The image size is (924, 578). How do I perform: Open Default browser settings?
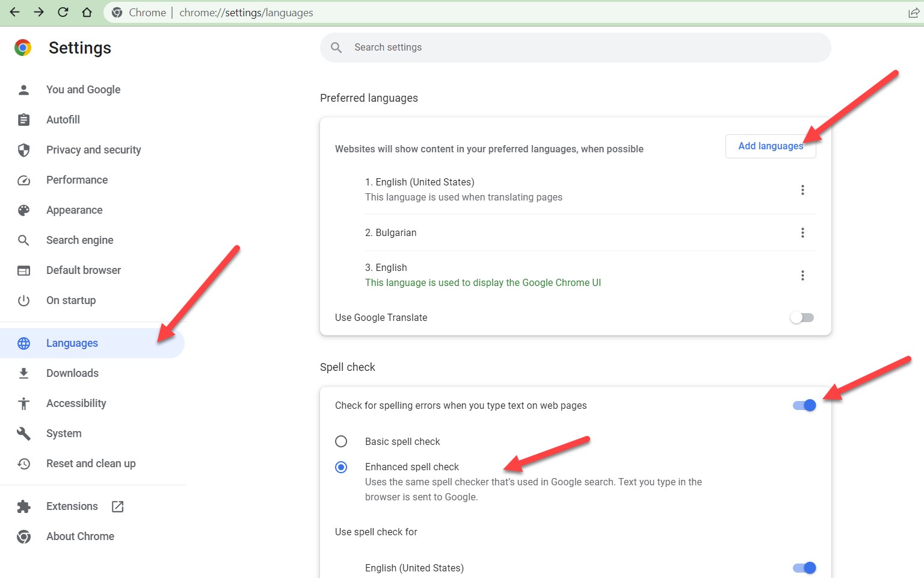coord(84,270)
